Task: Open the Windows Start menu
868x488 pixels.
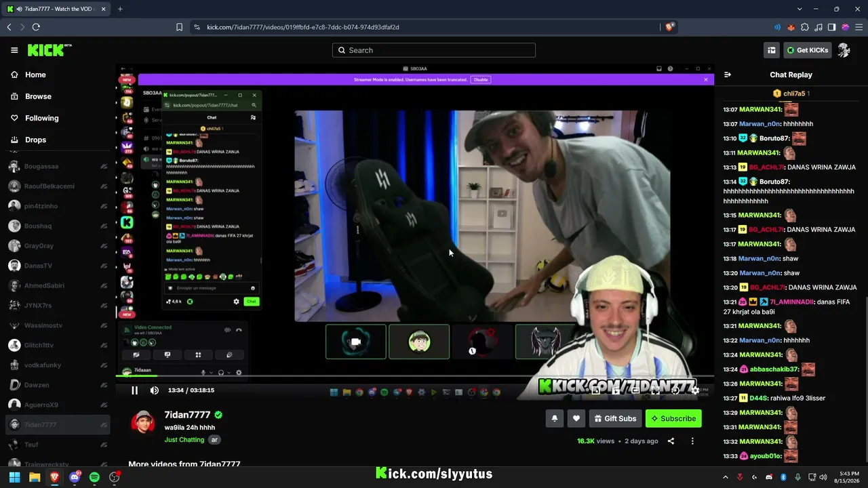Action: (x=14, y=477)
